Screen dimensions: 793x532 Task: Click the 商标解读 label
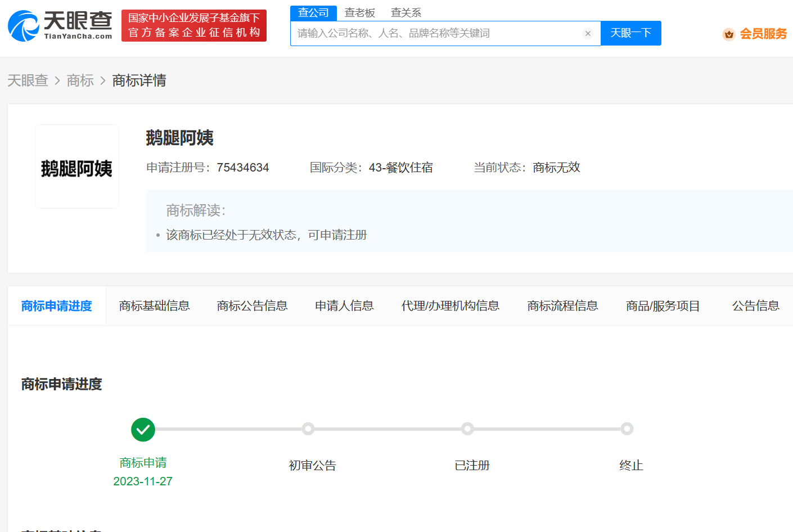[x=196, y=210]
